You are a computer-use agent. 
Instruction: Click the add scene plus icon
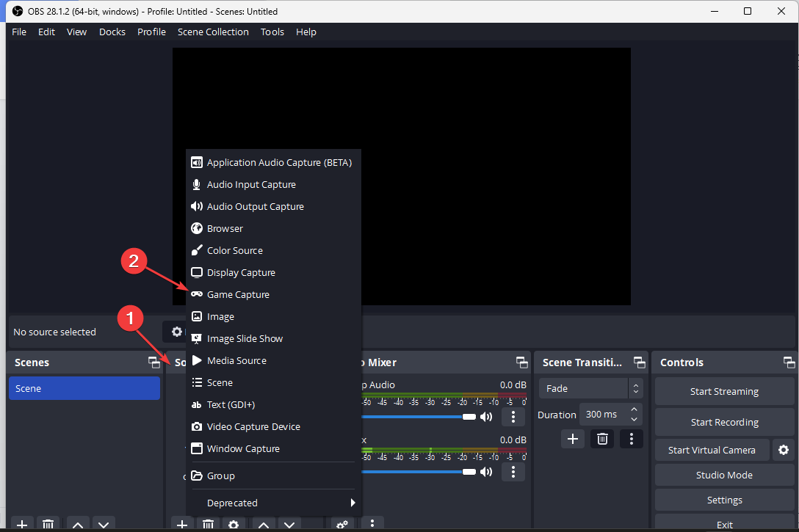(22, 524)
